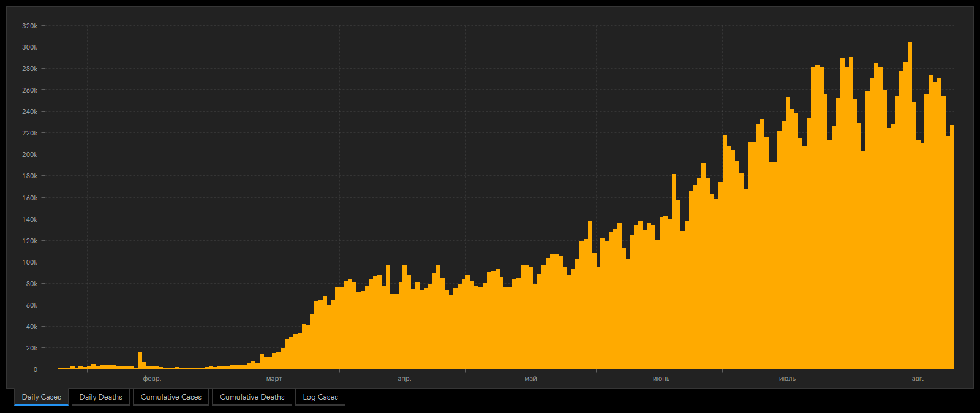This screenshot has height=413, width=980.
Task: Click the 20k y-axis tick label
Action: pos(31,348)
